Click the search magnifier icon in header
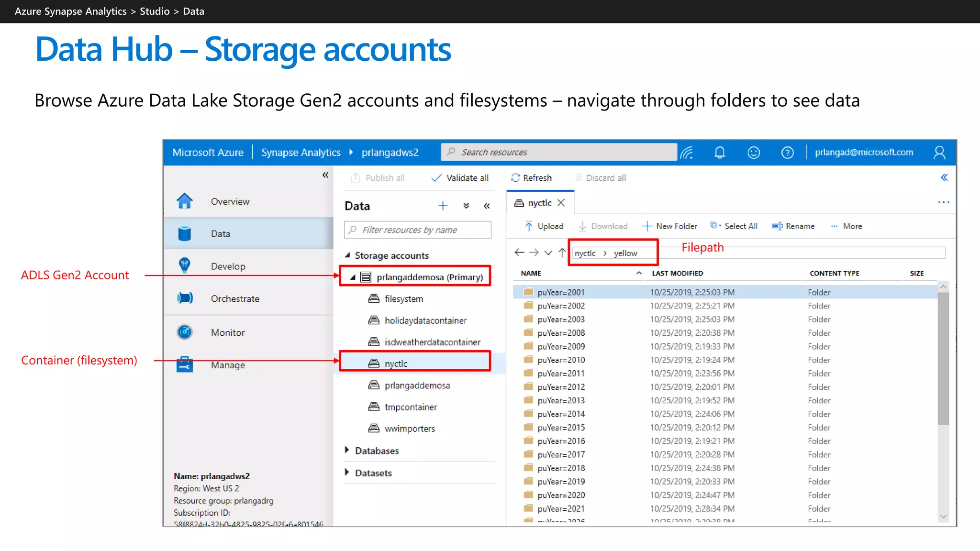The image size is (980, 551). click(x=451, y=152)
